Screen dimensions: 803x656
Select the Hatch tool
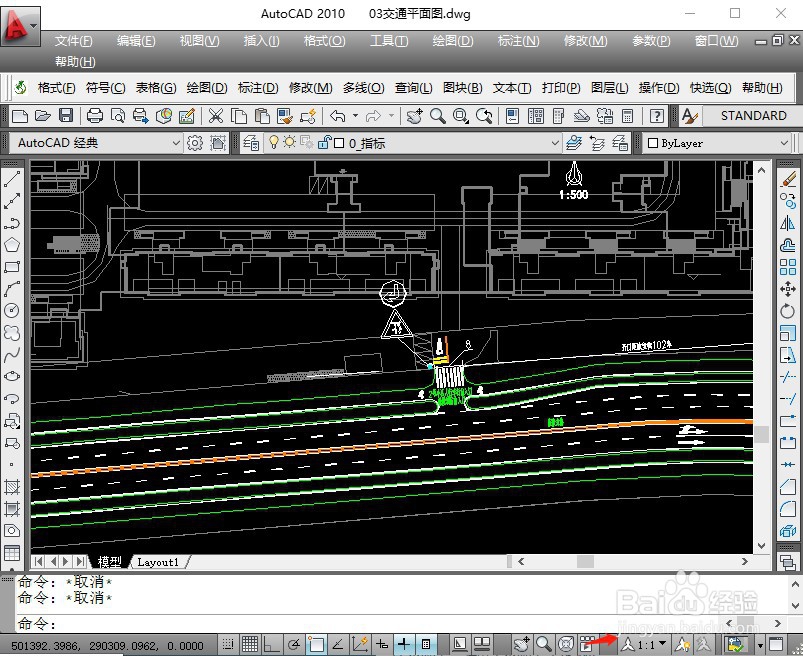click(12, 486)
